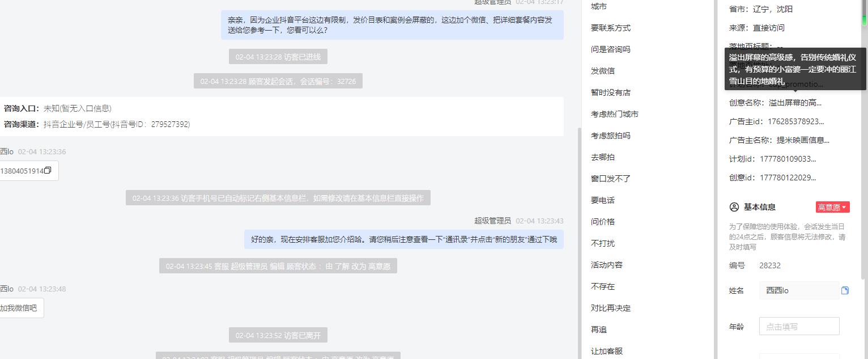Open the 高意愿 intention dropdown
The height and width of the screenshot is (359, 868).
832,207
